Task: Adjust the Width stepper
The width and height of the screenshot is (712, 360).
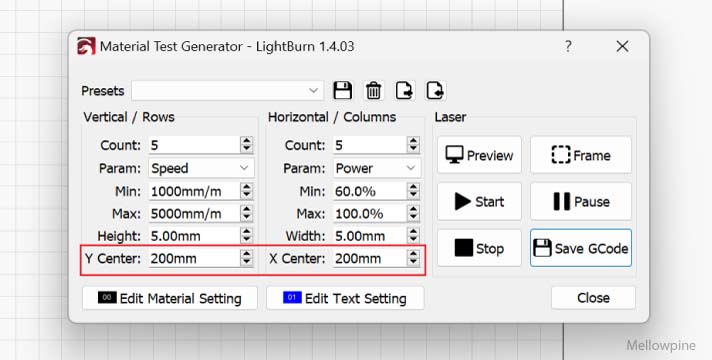Action: [413, 236]
